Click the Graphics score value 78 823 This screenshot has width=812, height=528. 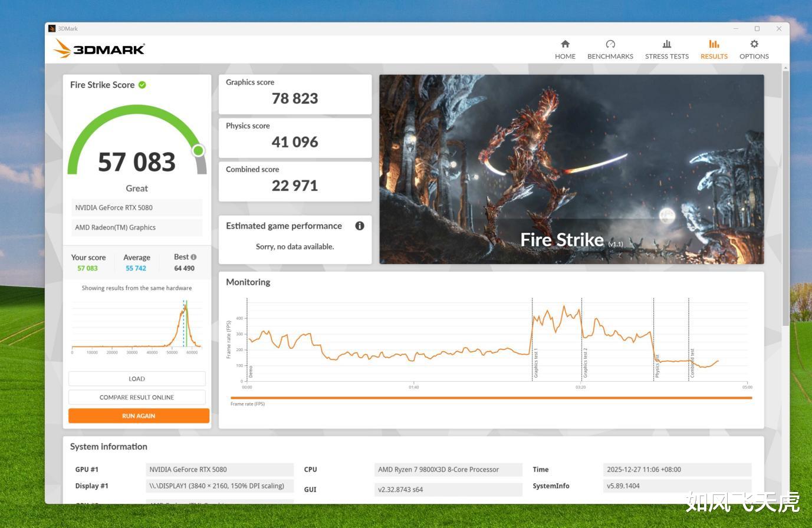click(x=295, y=98)
